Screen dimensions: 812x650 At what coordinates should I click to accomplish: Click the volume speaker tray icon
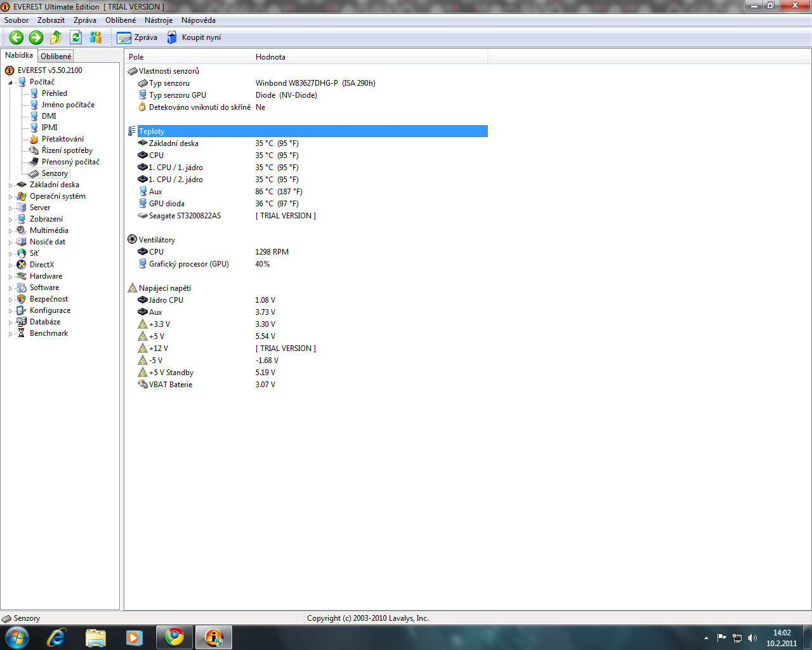[x=752, y=638]
